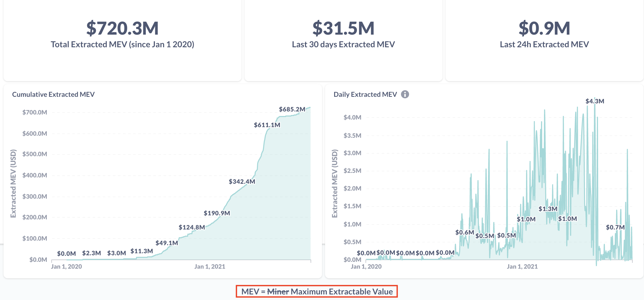Click $1.5M y-axis tick in daily chart
The image size is (644, 300).
(352, 206)
